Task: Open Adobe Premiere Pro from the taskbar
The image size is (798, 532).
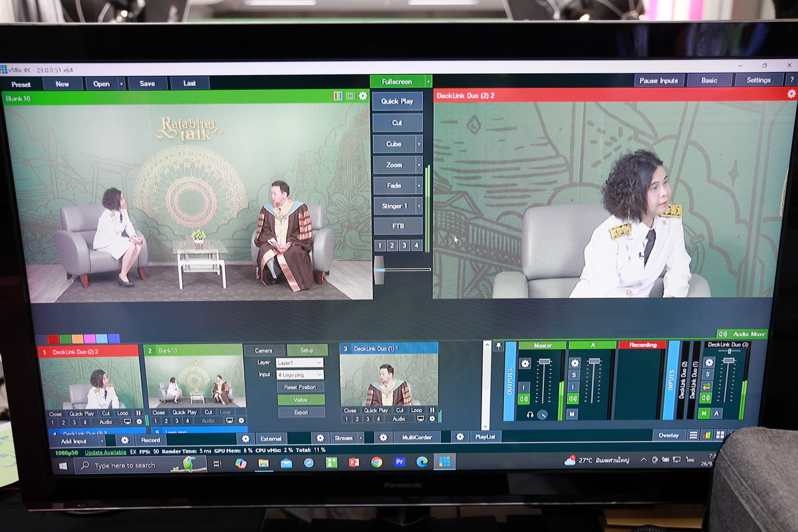Action: tap(400, 462)
